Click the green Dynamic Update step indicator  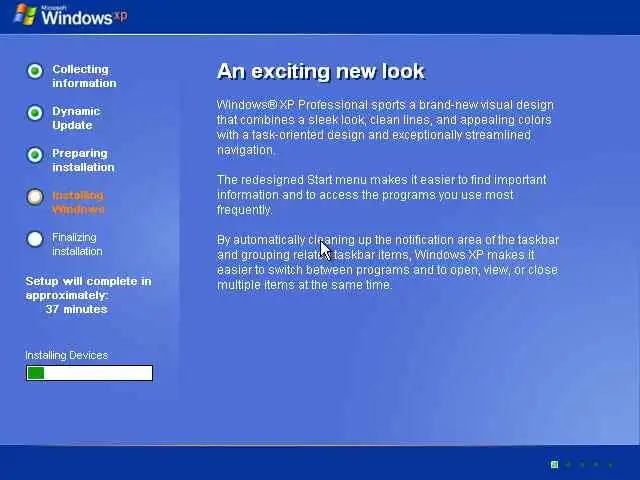[35, 113]
